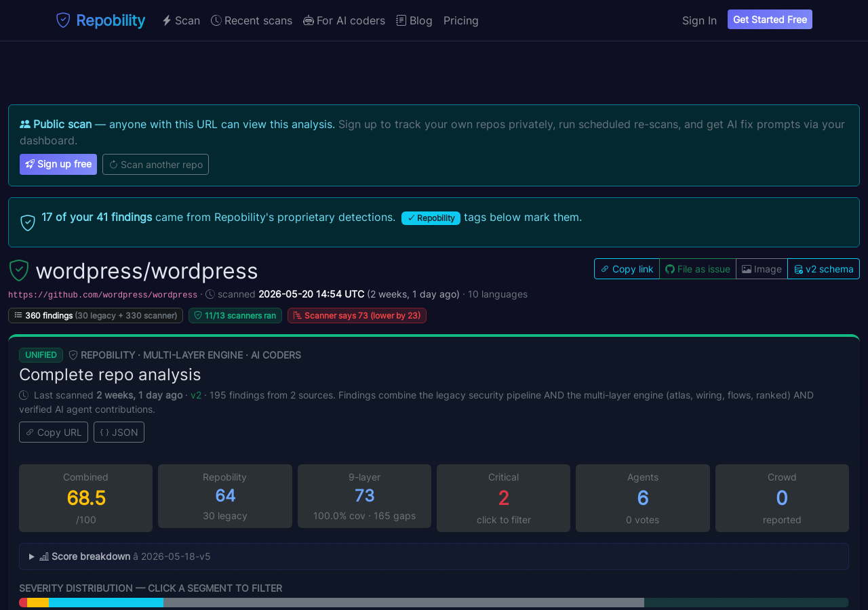This screenshot has height=610, width=868.
Task: Click the Crowd 0 reported card
Action: (782, 498)
